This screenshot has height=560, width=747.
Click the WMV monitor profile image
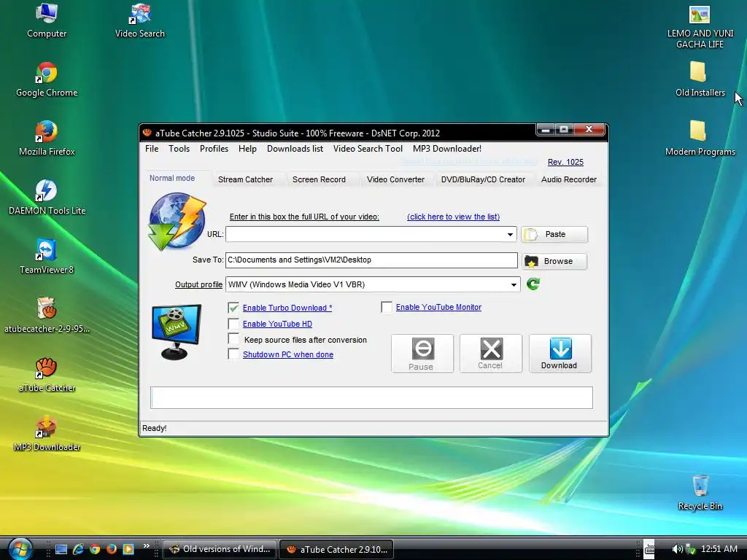pyautogui.click(x=177, y=332)
